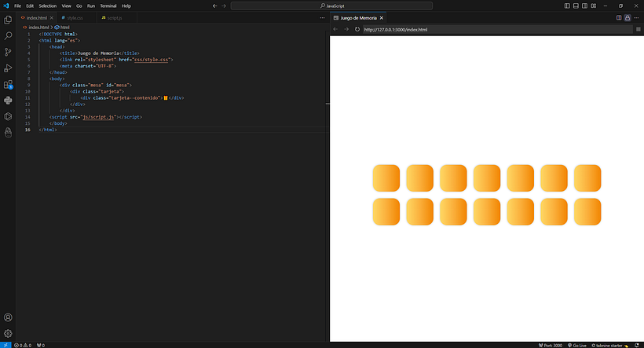
Task: Click the hexagon-shaped activity bar icon
Action: [8, 116]
